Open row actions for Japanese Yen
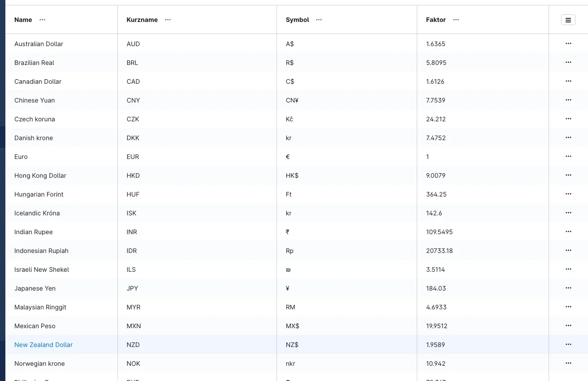Viewport: 588px width, 381px height. (568, 288)
